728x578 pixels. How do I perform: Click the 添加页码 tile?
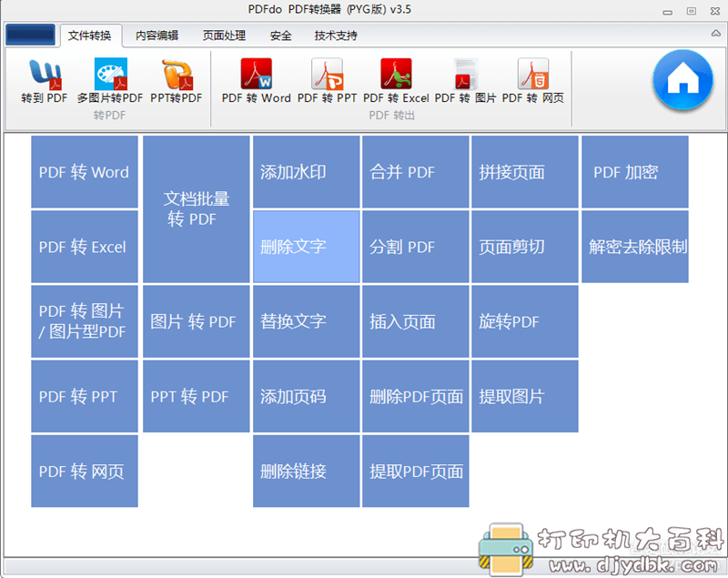pyautogui.click(x=307, y=397)
